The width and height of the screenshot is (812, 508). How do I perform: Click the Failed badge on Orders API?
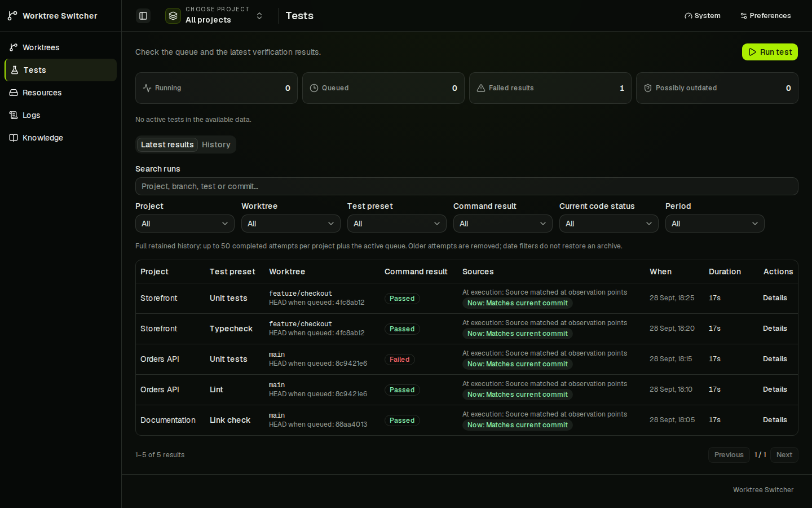coord(400,360)
